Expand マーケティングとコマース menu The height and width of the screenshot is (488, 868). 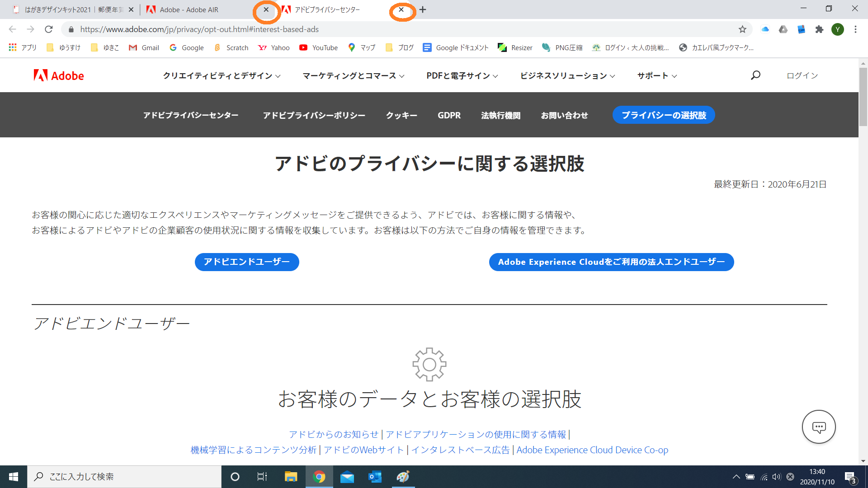click(354, 75)
